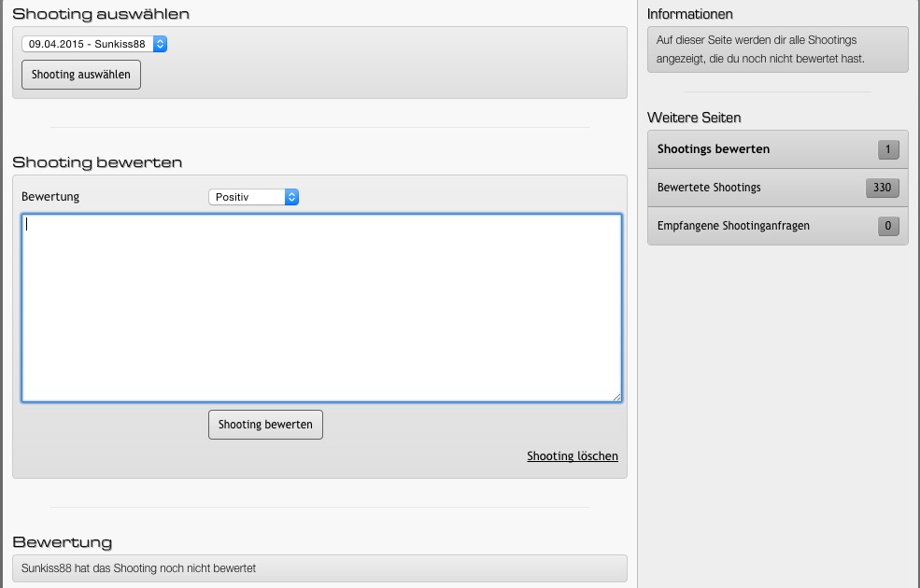
Task: Open the "Empfangene Shootinganfragen" page
Action: coord(733,226)
